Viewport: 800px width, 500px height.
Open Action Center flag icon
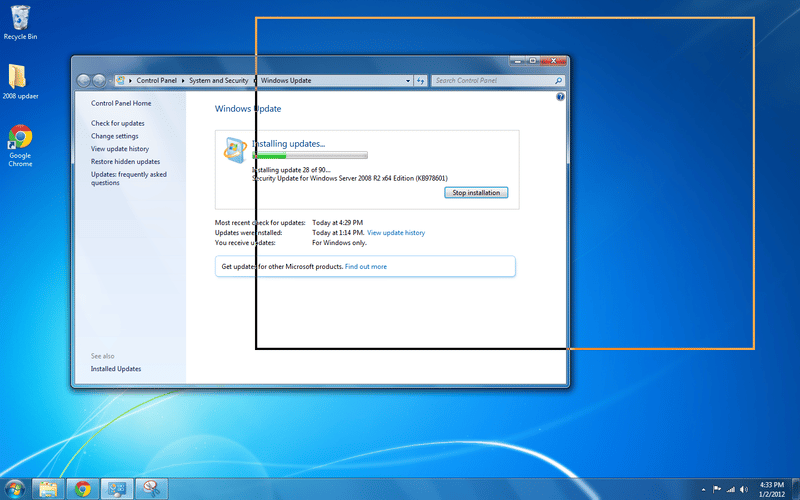[717, 489]
